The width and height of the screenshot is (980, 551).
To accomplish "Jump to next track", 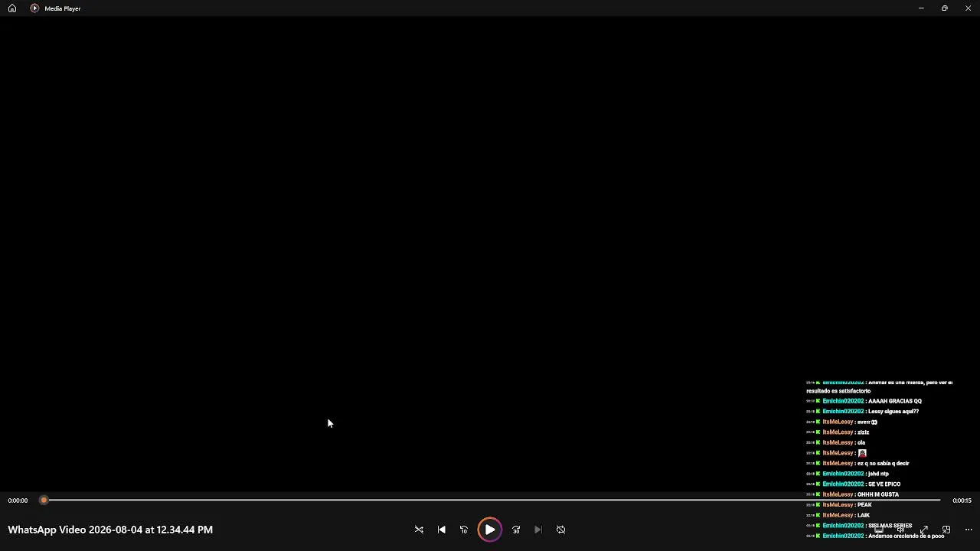I will click(538, 530).
